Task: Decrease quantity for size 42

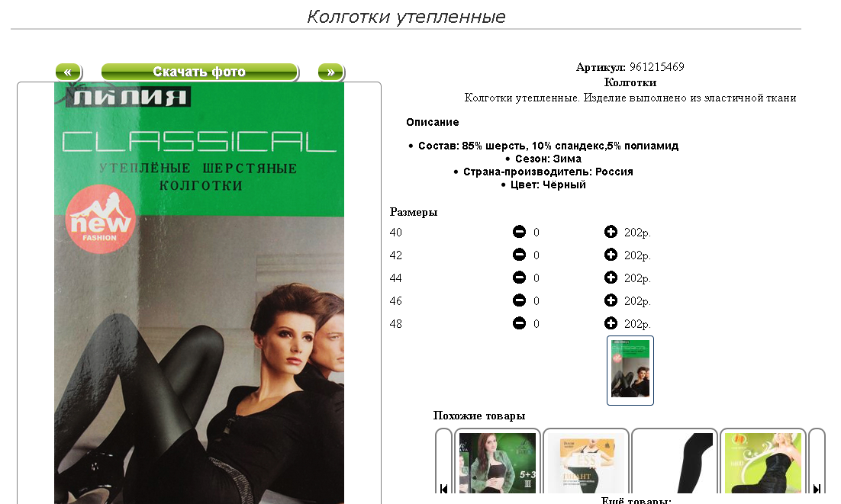Action: (x=519, y=255)
